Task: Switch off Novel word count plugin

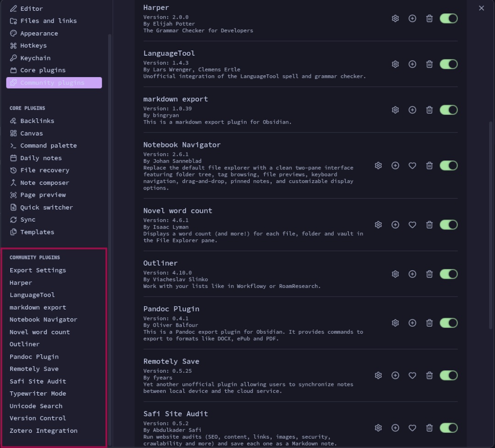Action: pyautogui.click(x=449, y=225)
